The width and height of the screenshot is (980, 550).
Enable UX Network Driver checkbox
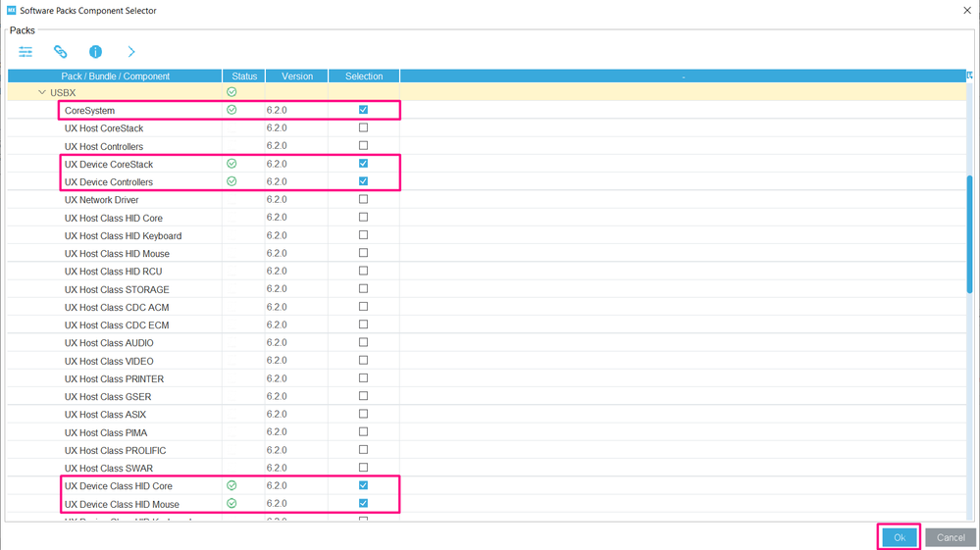[363, 199]
